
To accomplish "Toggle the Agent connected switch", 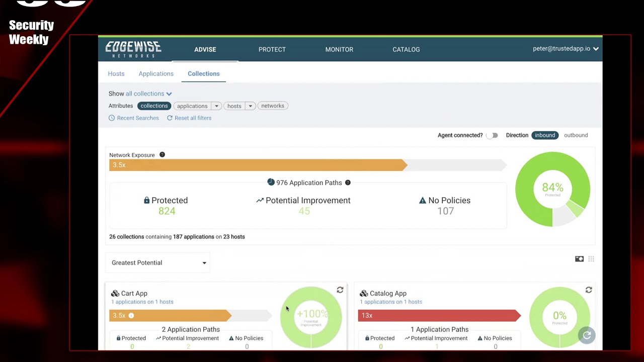I will (493, 135).
